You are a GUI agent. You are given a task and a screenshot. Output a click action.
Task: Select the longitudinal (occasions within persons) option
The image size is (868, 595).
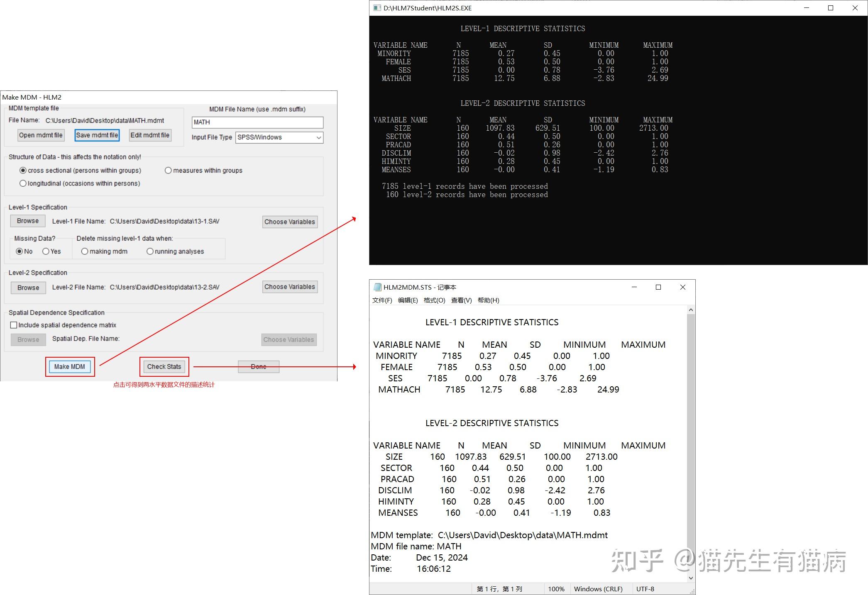point(23,183)
